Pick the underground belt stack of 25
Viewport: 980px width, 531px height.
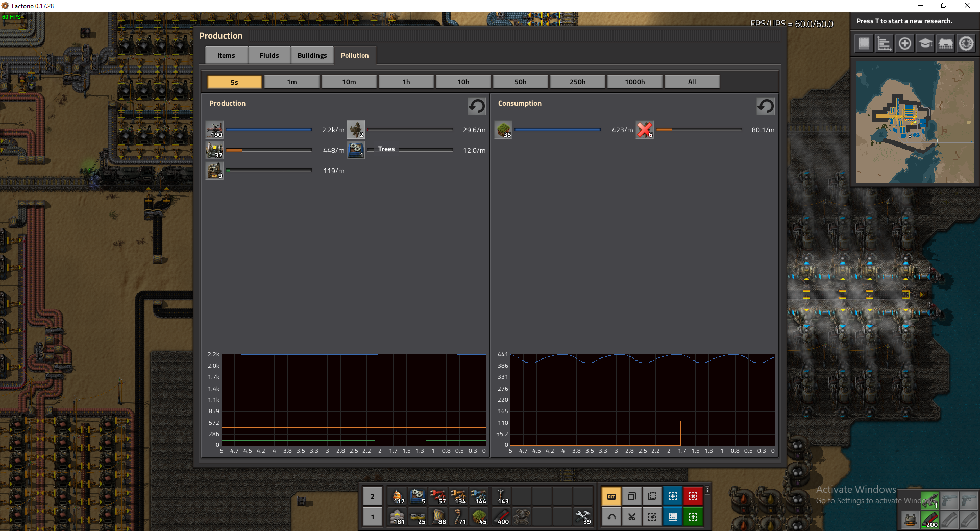(x=418, y=517)
